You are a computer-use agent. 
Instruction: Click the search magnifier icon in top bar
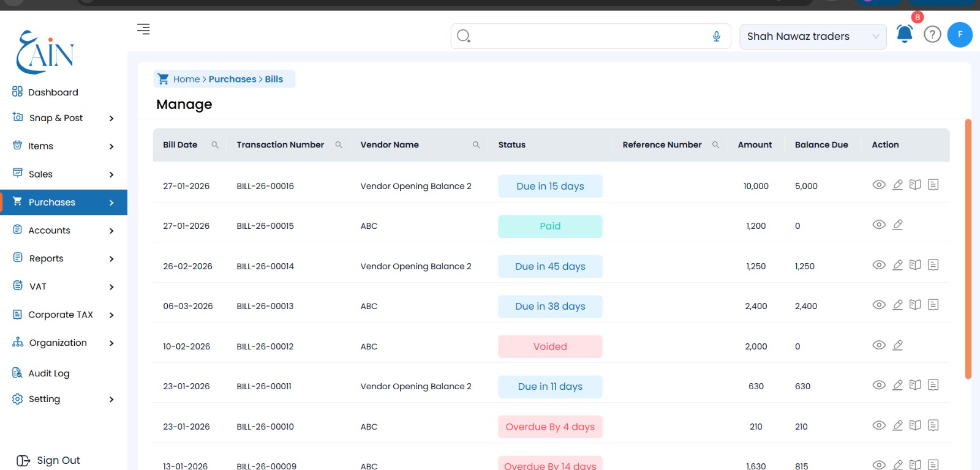464,36
